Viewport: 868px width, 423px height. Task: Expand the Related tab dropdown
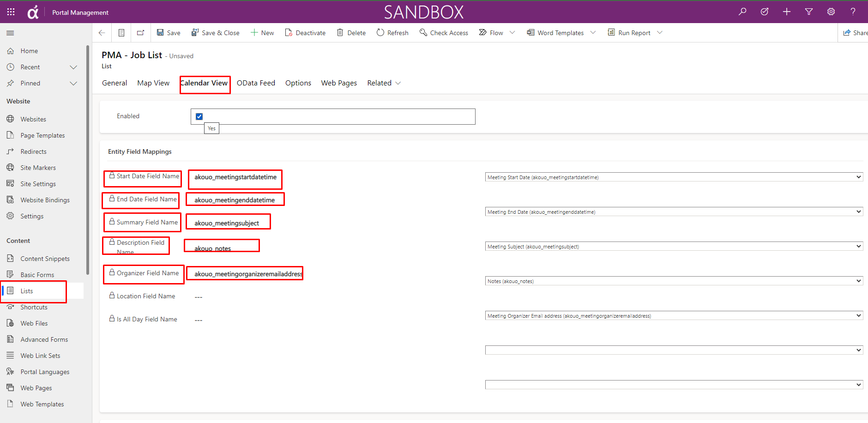pos(399,83)
